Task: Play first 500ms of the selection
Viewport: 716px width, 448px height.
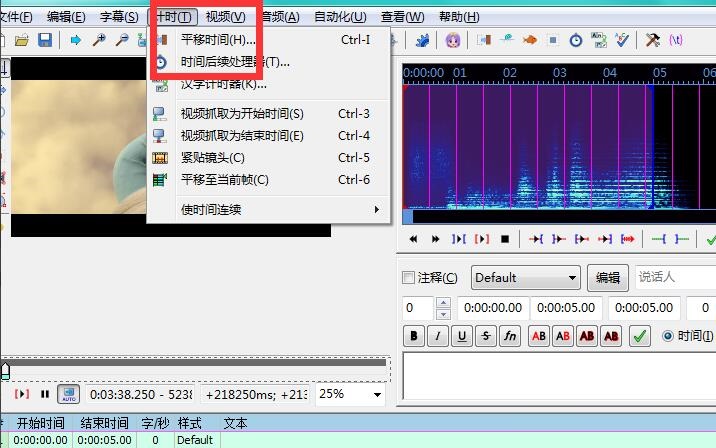Action: [x=582, y=239]
